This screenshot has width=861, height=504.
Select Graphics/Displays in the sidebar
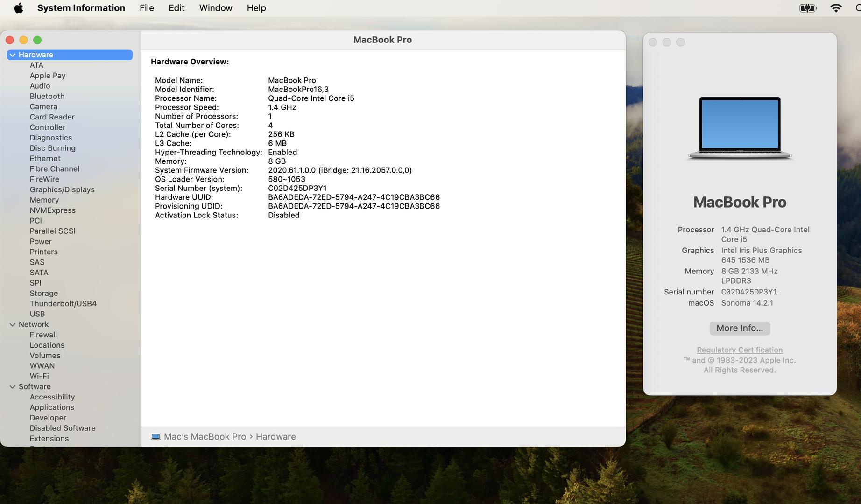point(62,189)
